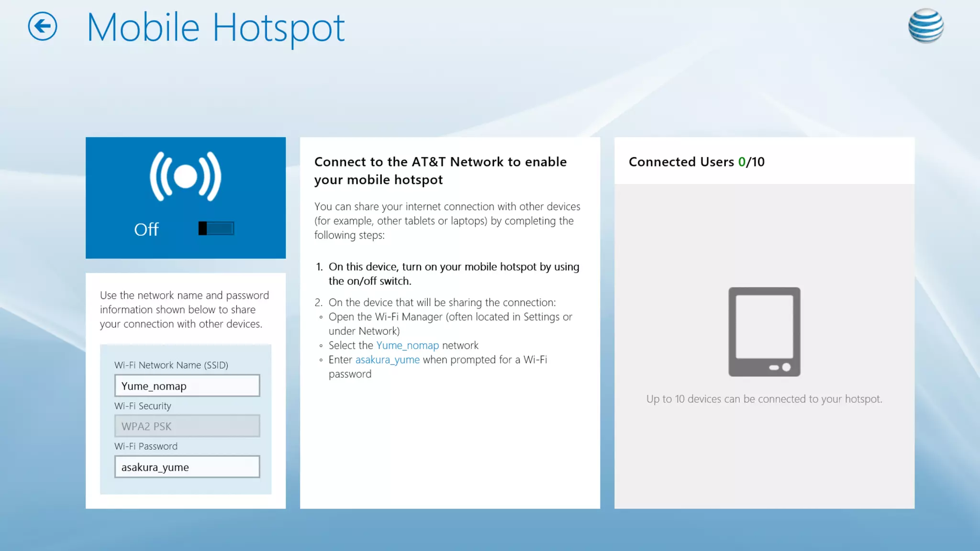Toggle the mobile hotspot Off switch
Screen dimensions: 980x551
[216, 229]
